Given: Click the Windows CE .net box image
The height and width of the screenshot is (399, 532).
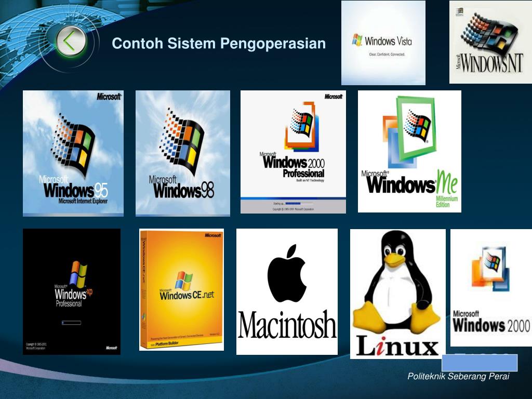Looking at the screenshot, I should (x=181, y=289).
